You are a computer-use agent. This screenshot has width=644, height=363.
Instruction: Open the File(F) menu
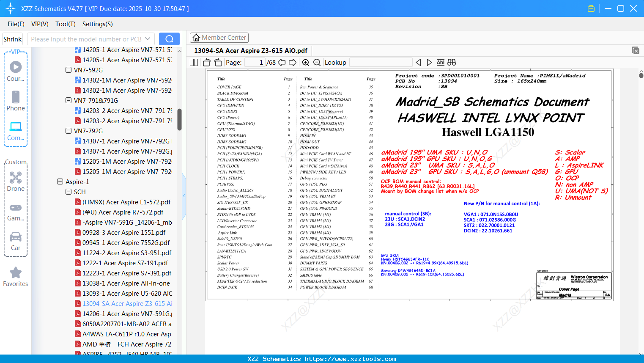click(x=16, y=24)
